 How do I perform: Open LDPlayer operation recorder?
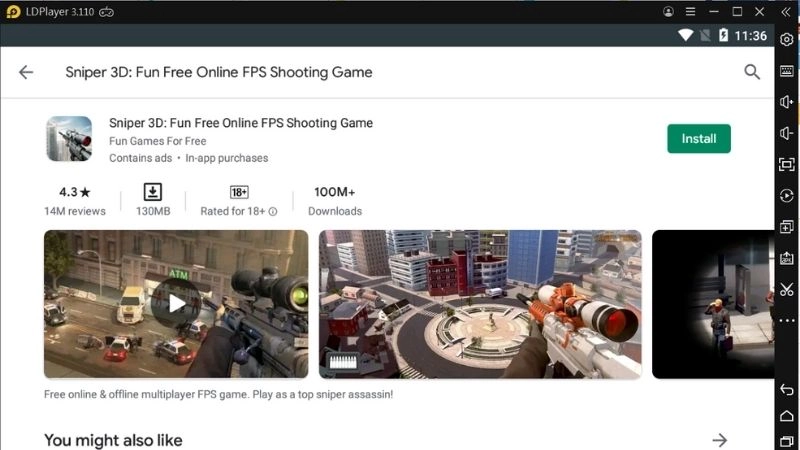coord(787,195)
